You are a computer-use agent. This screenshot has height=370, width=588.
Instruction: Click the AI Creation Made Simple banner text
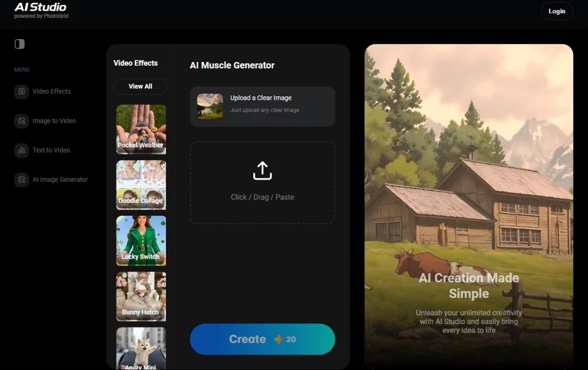(469, 286)
